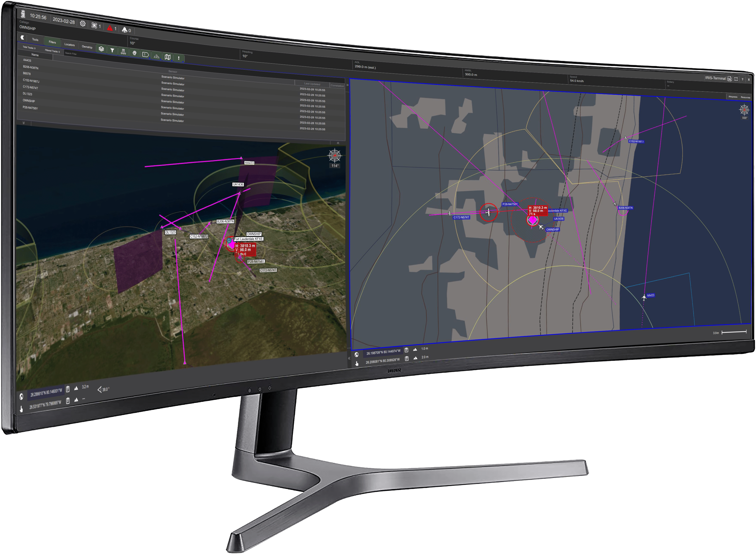Click globe icon in 2D map status bar
The height and width of the screenshot is (554, 756).
tap(356, 354)
